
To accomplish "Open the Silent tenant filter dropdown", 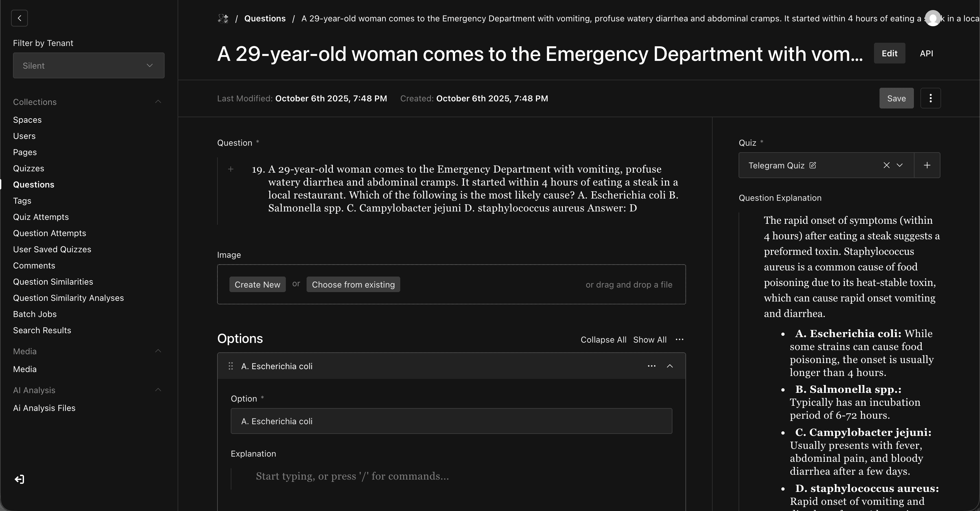I will pyautogui.click(x=88, y=65).
